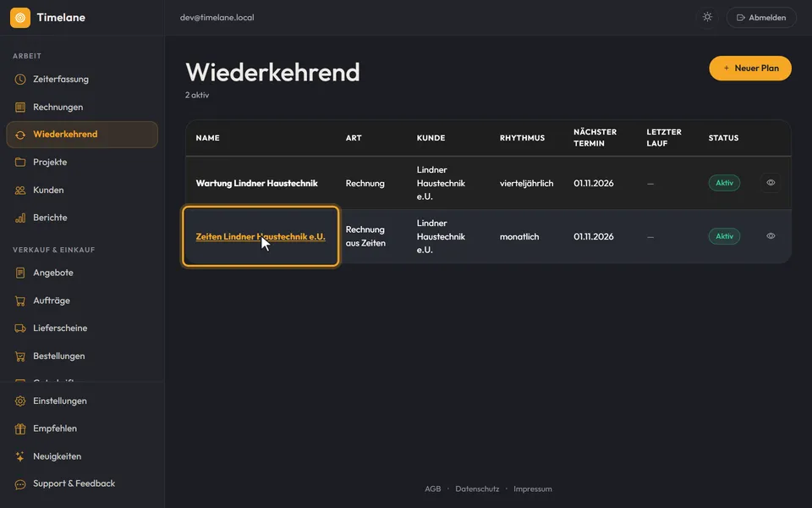Click the Neuigkeiten sparkle icon
Viewport: 812px width, 508px height.
tap(20, 456)
